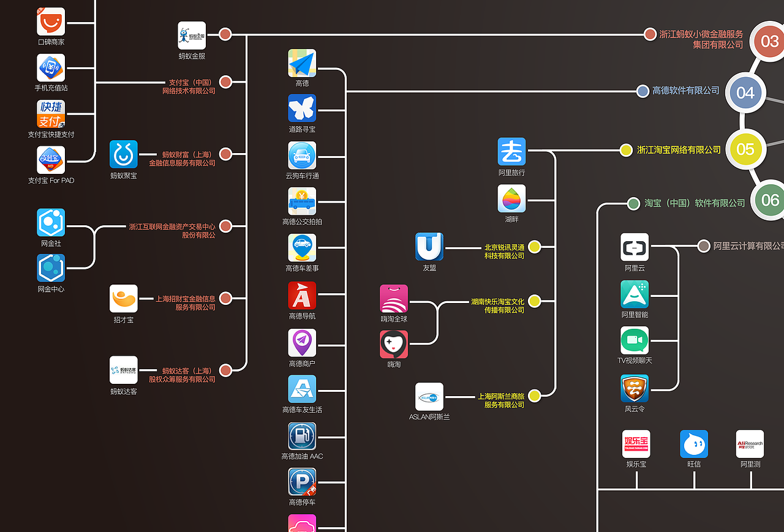Click the 蚂蚁金服 logo icon
The height and width of the screenshot is (532, 784).
pyautogui.click(x=192, y=36)
